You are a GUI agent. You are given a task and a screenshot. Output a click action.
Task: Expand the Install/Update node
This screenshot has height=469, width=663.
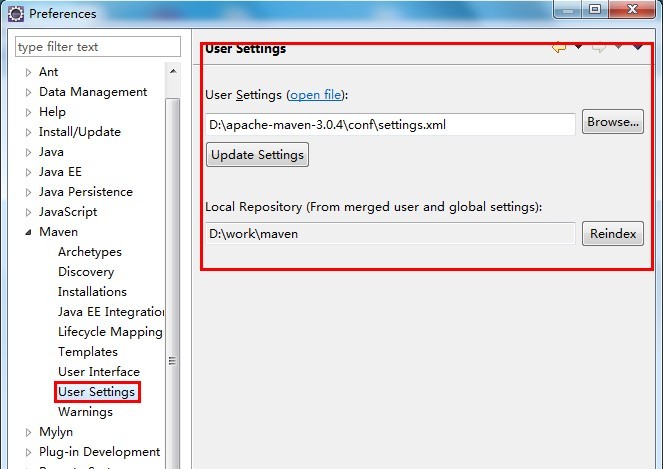[28, 132]
